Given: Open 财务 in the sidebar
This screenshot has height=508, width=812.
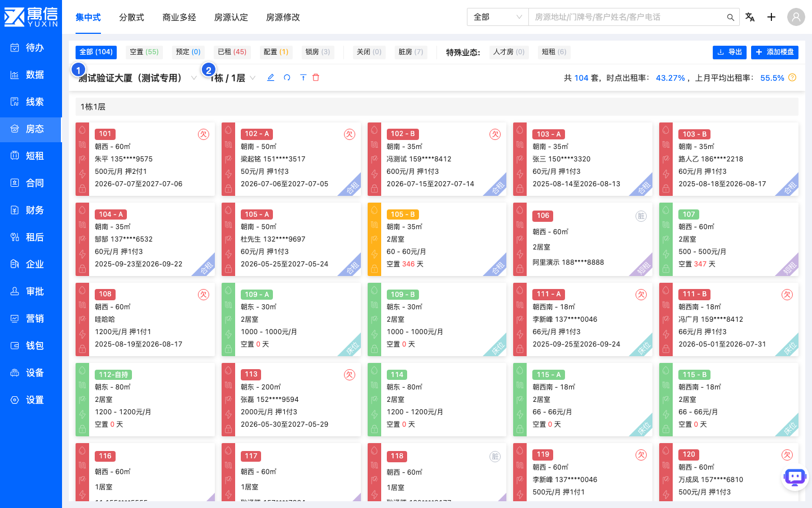Looking at the screenshot, I should click(x=31, y=210).
